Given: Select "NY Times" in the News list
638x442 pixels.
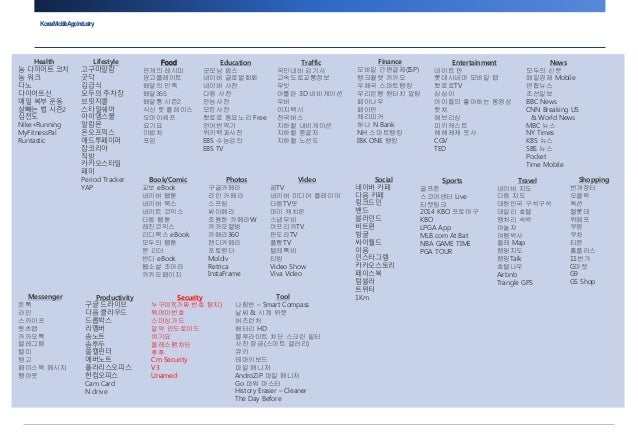Looking at the screenshot, I should (x=540, y=133).
